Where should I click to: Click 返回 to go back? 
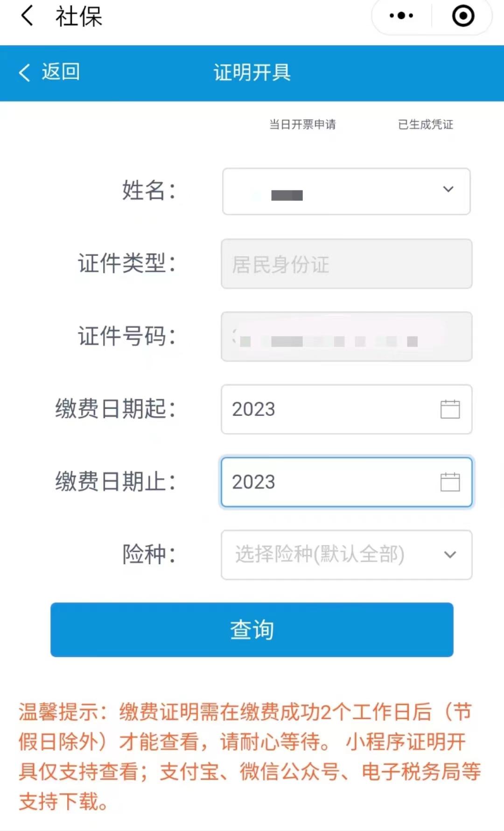[x=61, y=73]
